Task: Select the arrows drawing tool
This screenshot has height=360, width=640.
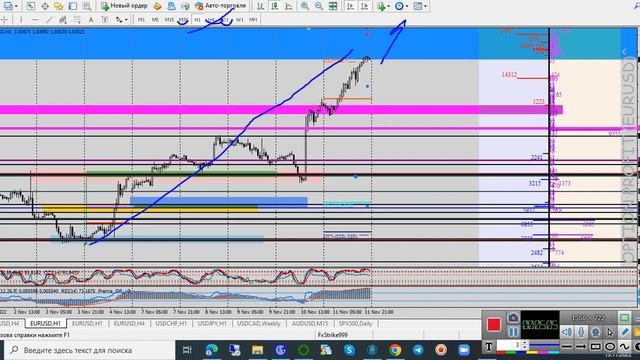Action: [119, 20]
